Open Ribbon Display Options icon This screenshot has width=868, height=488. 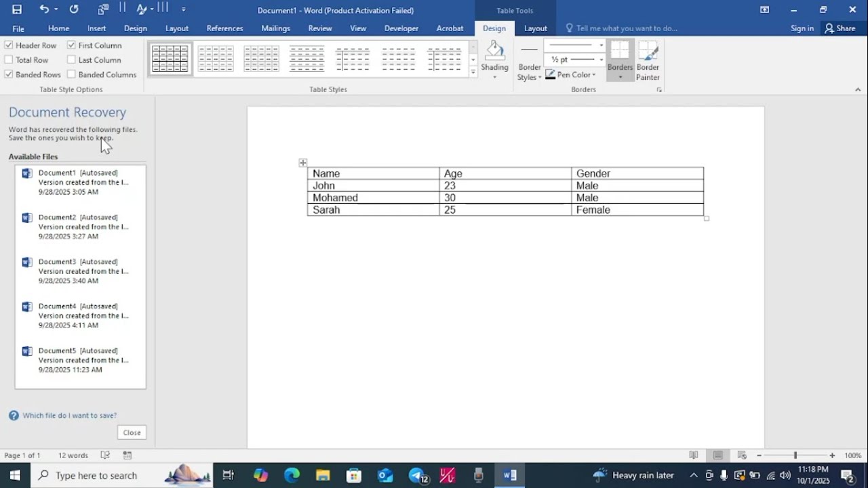[764, 9]
